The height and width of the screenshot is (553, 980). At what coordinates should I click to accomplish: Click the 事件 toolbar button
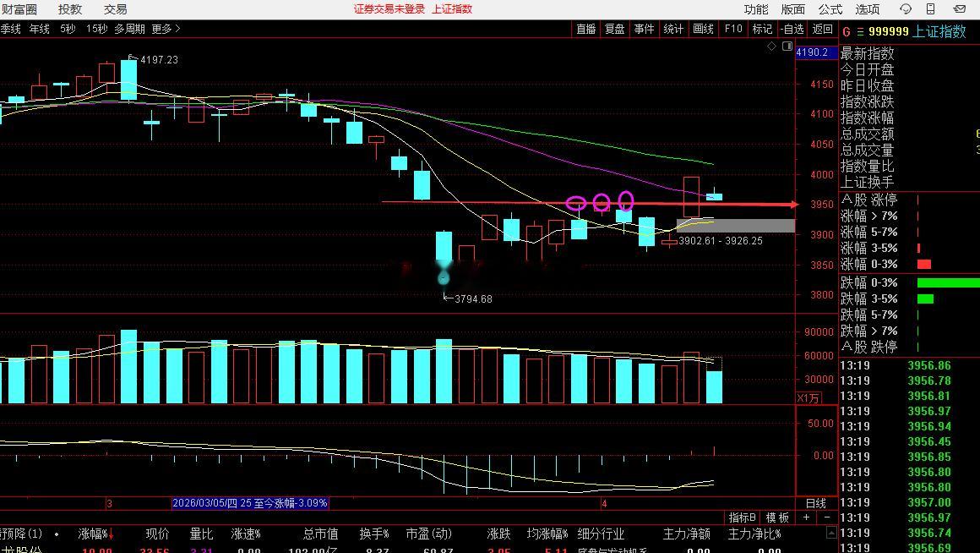pos(644,29)
